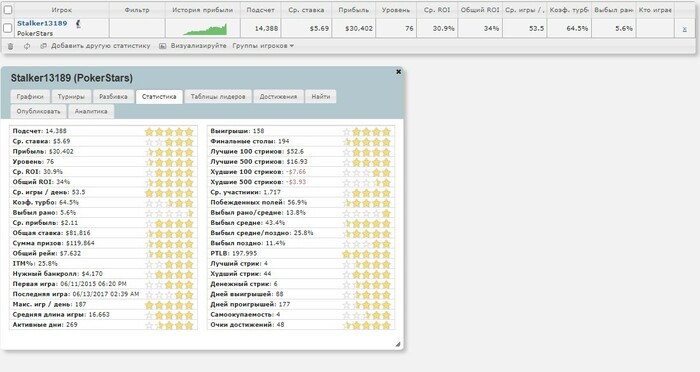Click the ITM%: 25.8% star rating
The height and width of the screenshot is (372, 700).
169,264
